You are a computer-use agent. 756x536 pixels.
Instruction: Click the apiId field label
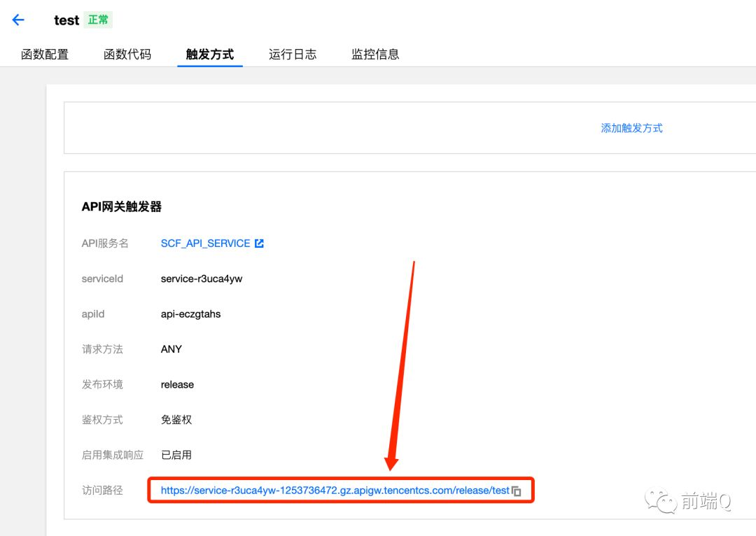pyautogui.click(x=93, y=313)
